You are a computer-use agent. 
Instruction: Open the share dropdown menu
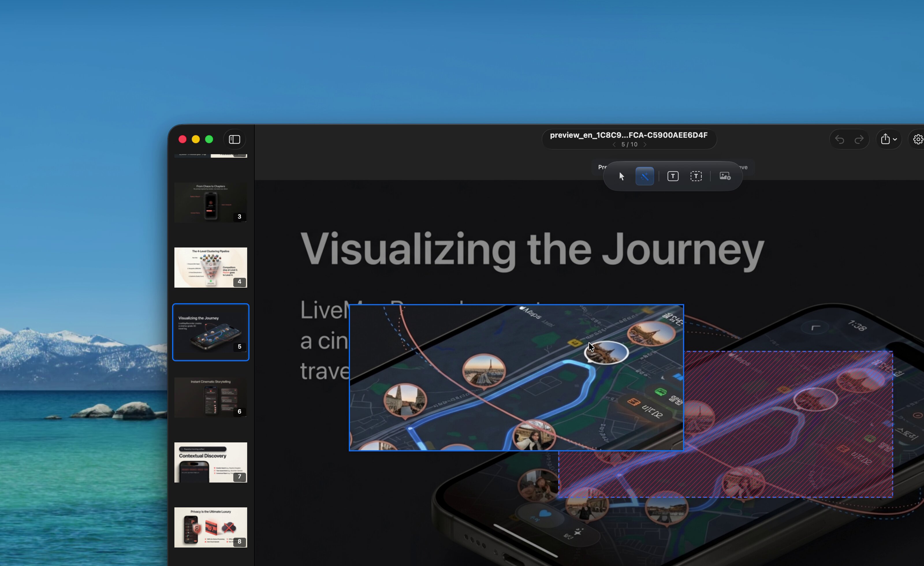888,139
